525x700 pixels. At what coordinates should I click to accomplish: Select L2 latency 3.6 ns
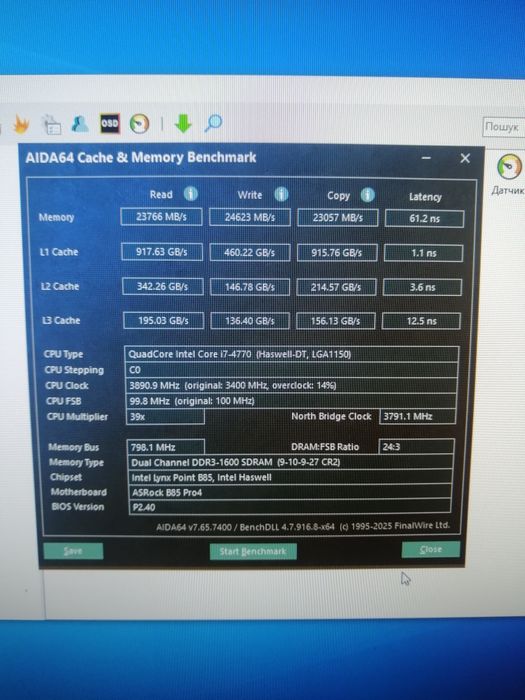pyautogui.click(x=422, y=287)
